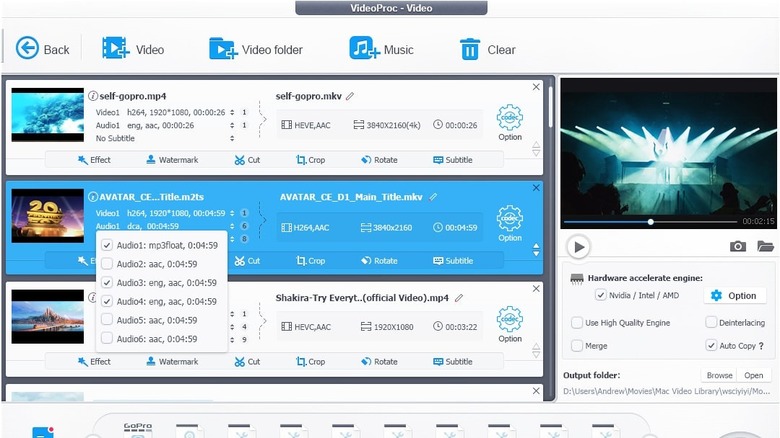Open Audio1 track dropdown for Shakira video
This screenshot has width=780, height=438.
(232, 326)
